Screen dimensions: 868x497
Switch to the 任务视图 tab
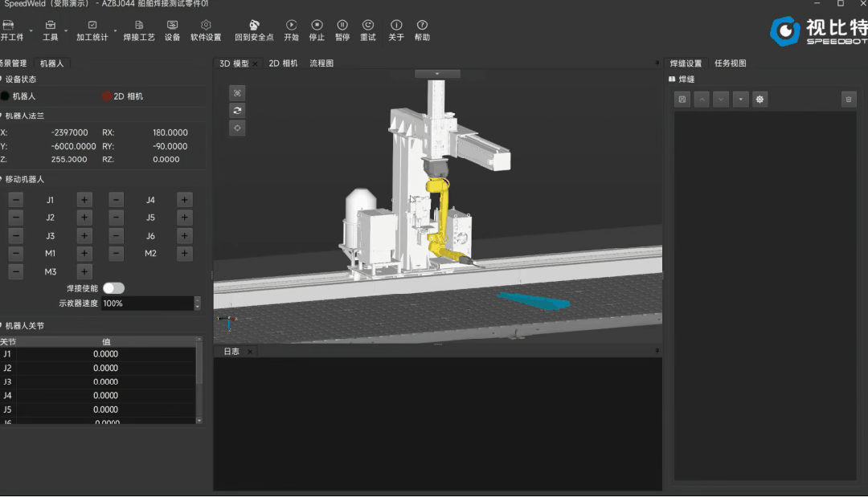(x=731, y=63)
